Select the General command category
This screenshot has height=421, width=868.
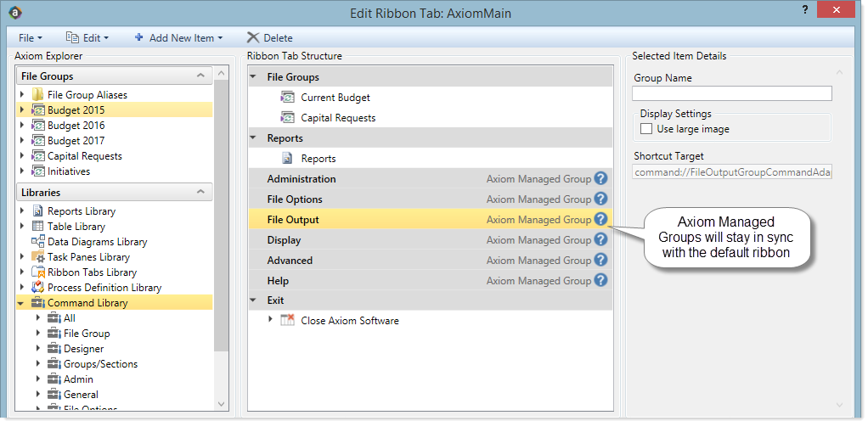[x=81, y=395]
